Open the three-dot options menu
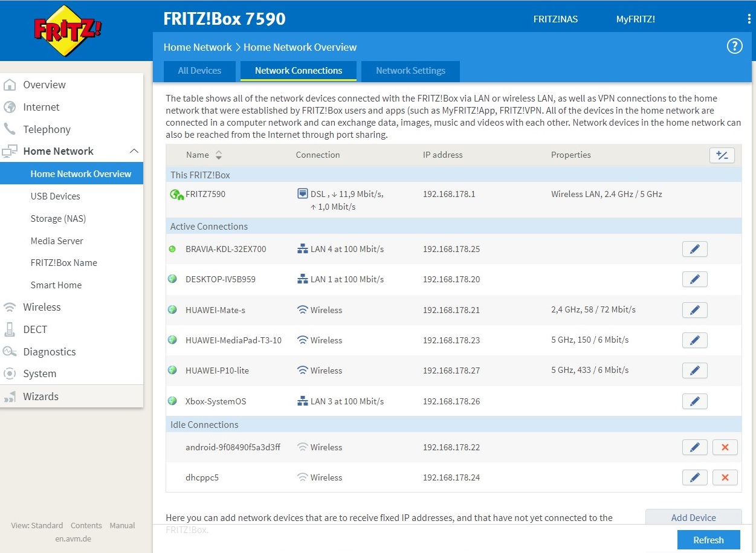 pos(749,19)
